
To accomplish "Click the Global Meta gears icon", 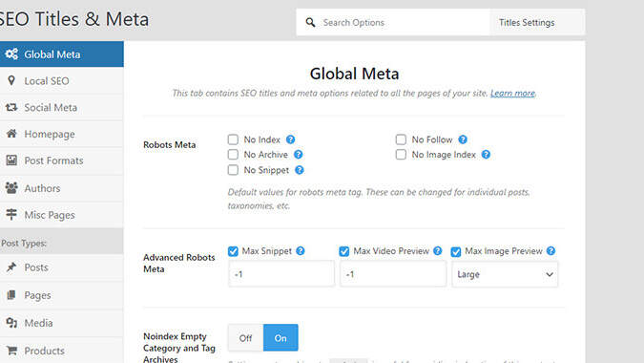I will (11, 53).
